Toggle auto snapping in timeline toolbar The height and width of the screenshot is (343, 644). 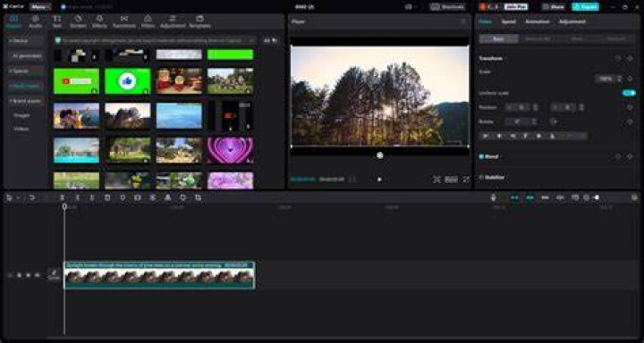530,197
